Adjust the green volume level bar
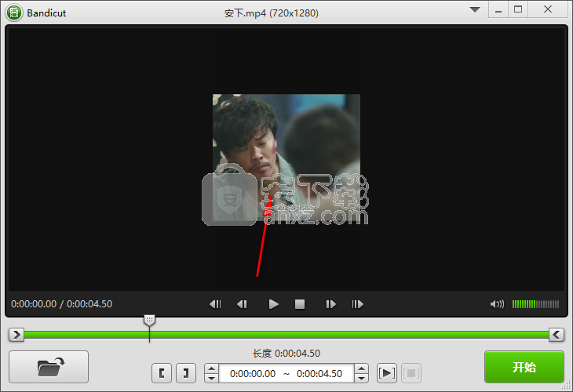 [535, 304]
